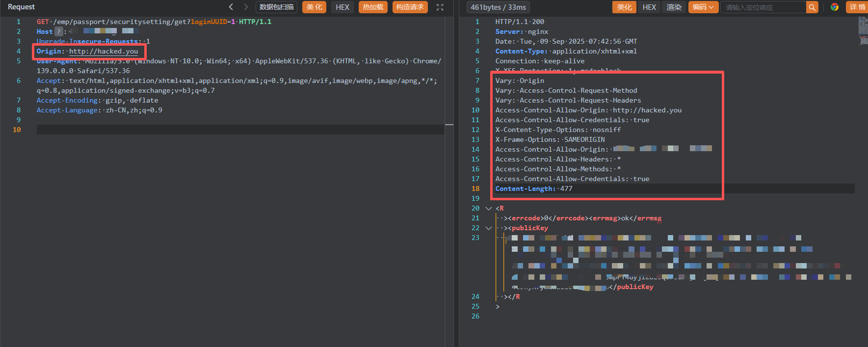Open the 编码 encoding dropdown

click(703, 7)
